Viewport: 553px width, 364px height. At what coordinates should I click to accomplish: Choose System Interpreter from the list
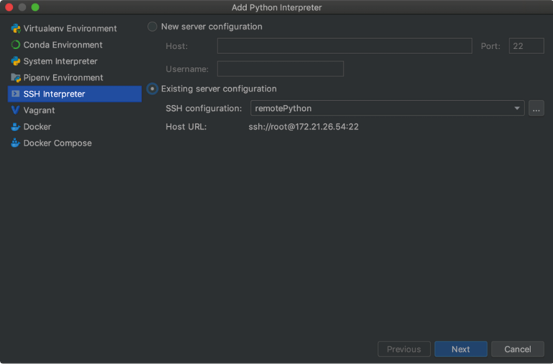coord(74,61)
